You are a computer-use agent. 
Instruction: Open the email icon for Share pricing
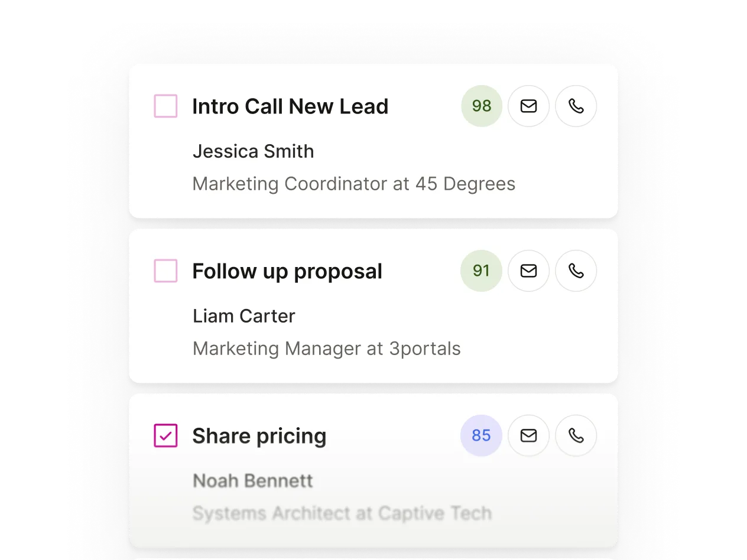point(528,435)
